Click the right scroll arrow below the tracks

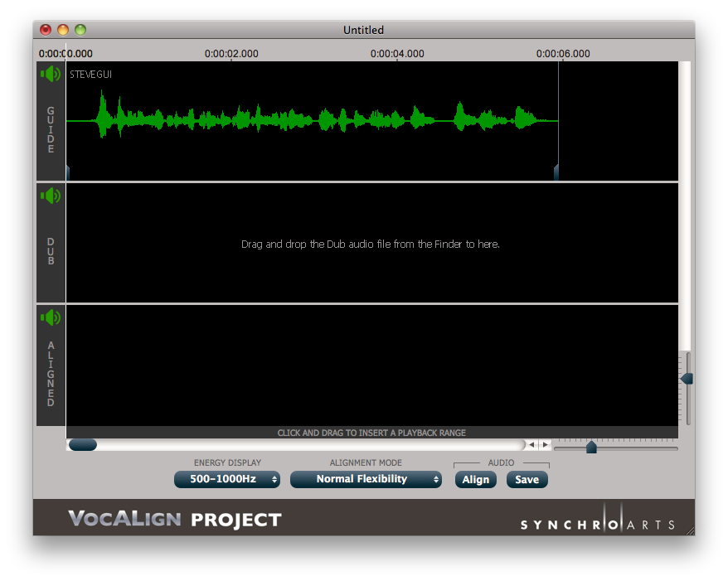coord(545,445)
